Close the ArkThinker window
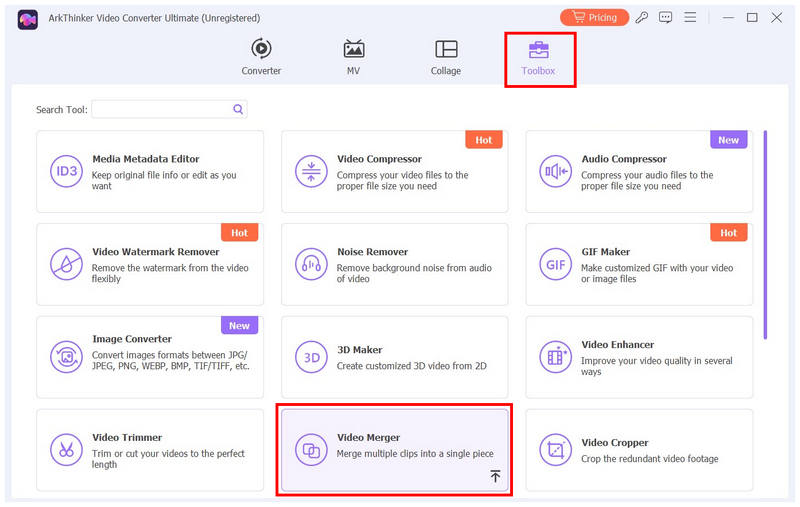 click(777, 17)
